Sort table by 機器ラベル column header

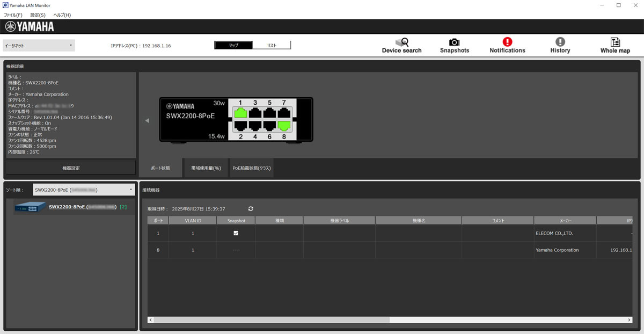tap(339, 221)
